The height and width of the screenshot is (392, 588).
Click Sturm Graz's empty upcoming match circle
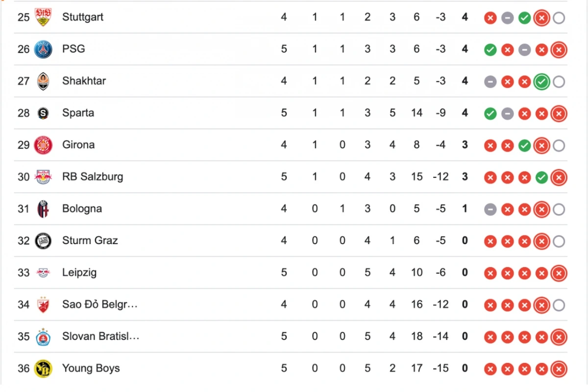click(559, 242)
